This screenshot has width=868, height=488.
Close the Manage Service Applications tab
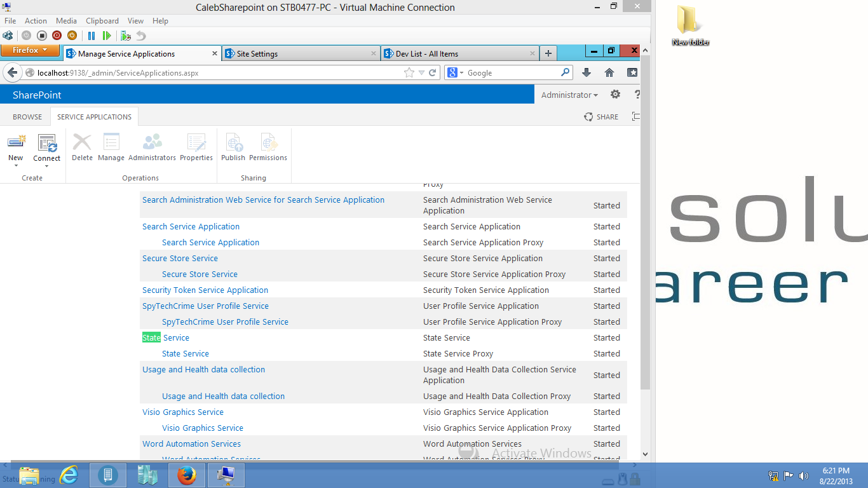[x=214, y=54]
